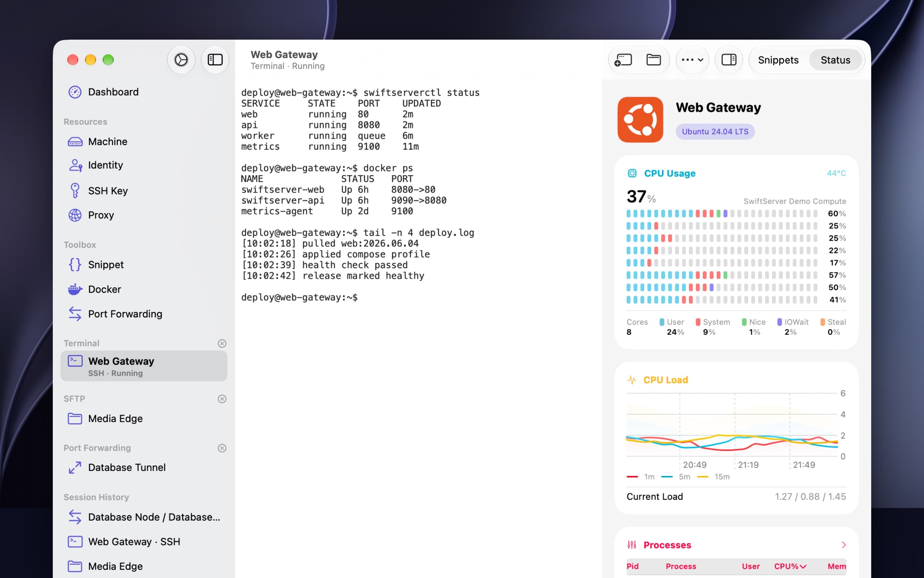Close all sessions in SFTP section
The height and width of the screenshot is (578, 924).
pos(222,399)
